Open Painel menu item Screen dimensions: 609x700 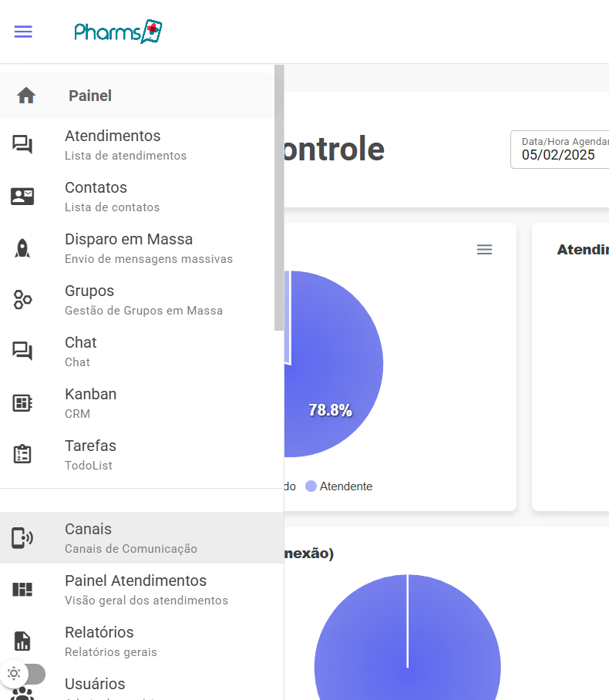pos(137,96)
